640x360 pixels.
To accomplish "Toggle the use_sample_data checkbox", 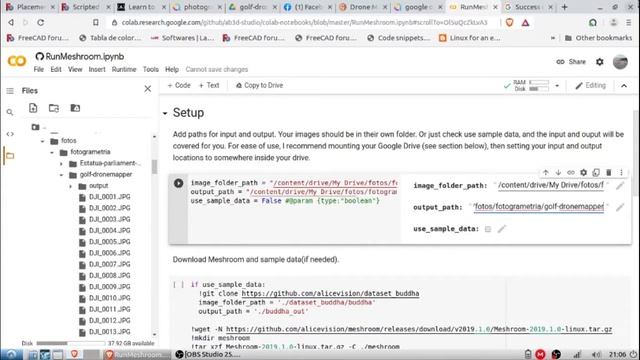I will coord(488,229).
